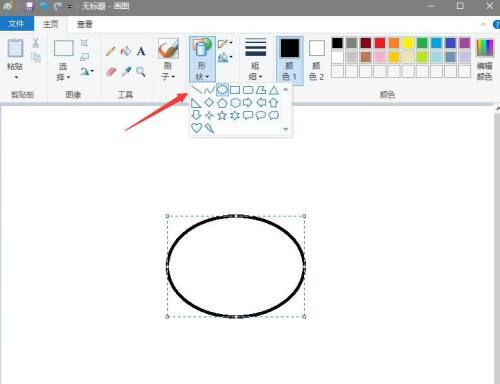Screen dimensions: 500x384
Task: Pick the Pentagon shape
Action: [x=222, y=103]
